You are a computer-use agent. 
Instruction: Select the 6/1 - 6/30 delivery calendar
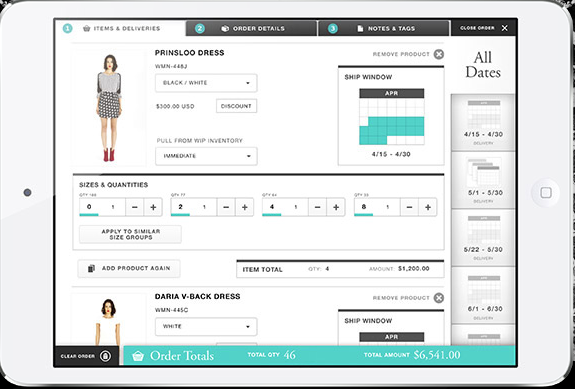pos(483,295)
